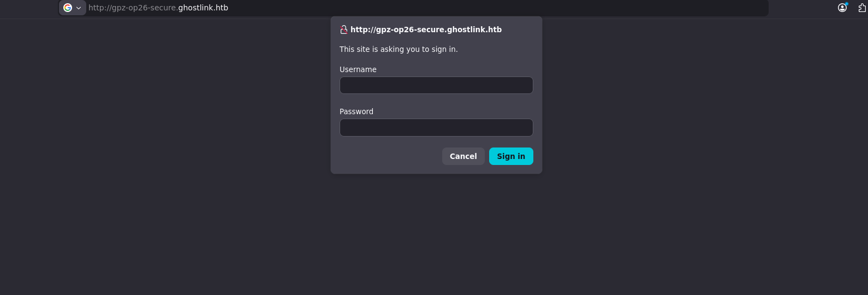The width and height of the screenshot is (868, 295).
Task: Click the empty toolbar area left of the account icon
Action: 802,8
